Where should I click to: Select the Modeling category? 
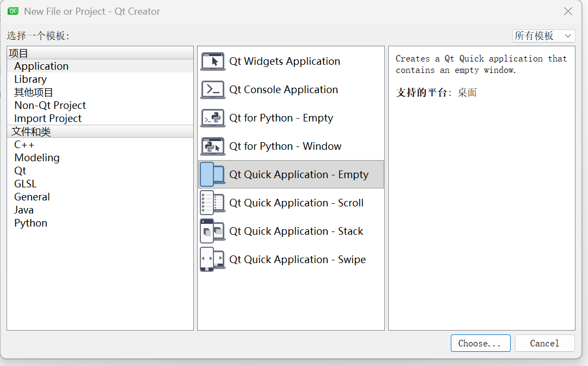pyautogui.click(x=100, y=157)
